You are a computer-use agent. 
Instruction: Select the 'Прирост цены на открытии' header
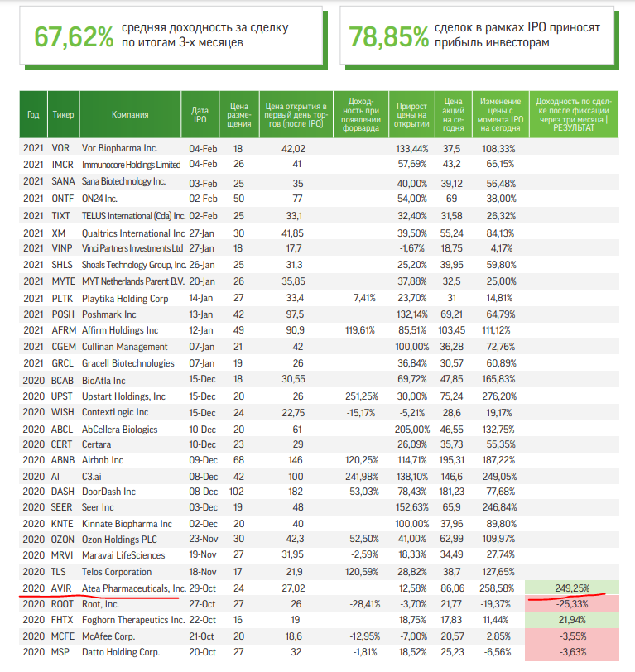coord(411,114)
